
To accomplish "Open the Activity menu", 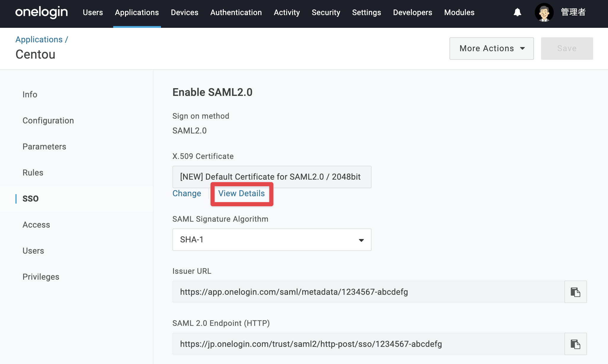I will pos(287,12).
